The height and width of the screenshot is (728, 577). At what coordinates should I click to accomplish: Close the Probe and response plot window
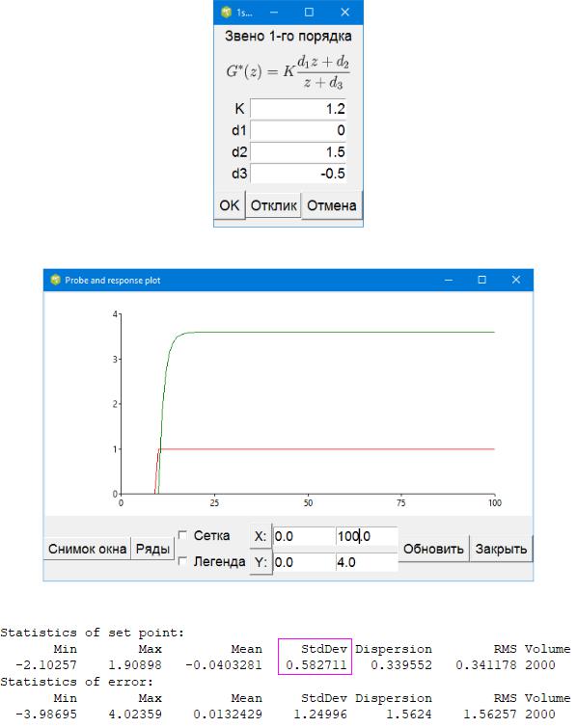[515, 280]
